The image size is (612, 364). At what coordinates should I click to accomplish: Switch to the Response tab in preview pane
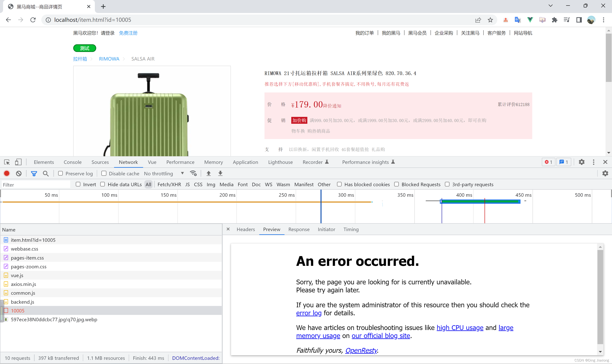point(299,229)
